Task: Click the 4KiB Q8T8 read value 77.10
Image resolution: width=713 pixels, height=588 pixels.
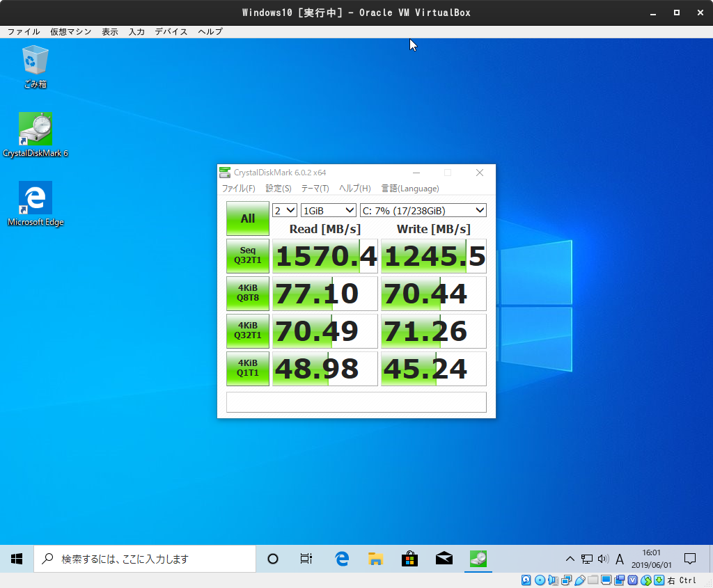Action: 325,294
